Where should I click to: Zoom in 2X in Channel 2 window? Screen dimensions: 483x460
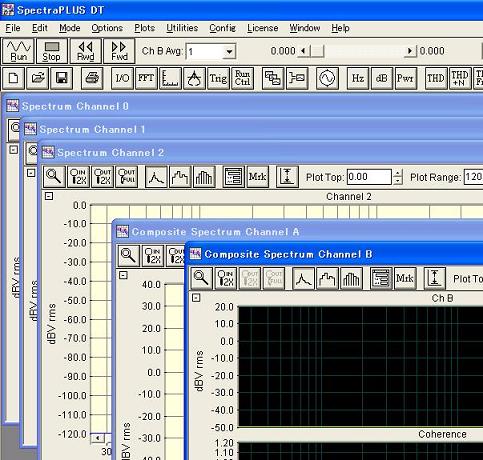[x=78, y=177]
